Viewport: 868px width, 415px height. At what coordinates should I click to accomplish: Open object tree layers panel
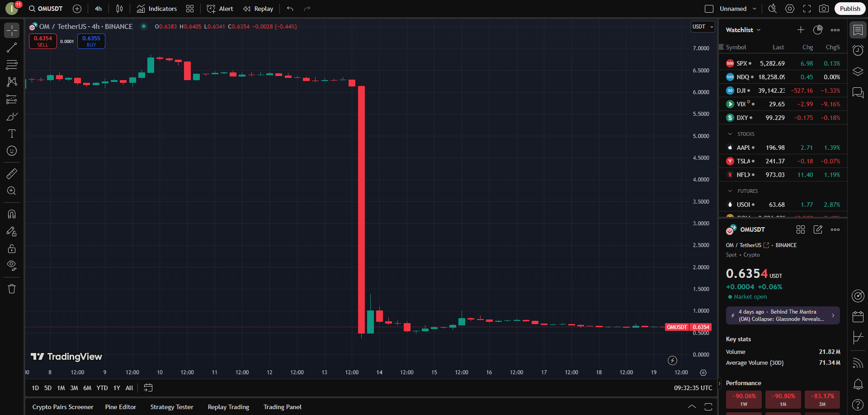(x=858, y=72)
